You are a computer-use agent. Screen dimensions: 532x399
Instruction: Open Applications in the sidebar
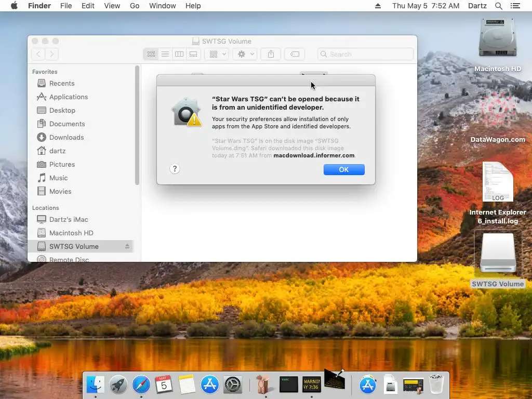coord(82,97)
